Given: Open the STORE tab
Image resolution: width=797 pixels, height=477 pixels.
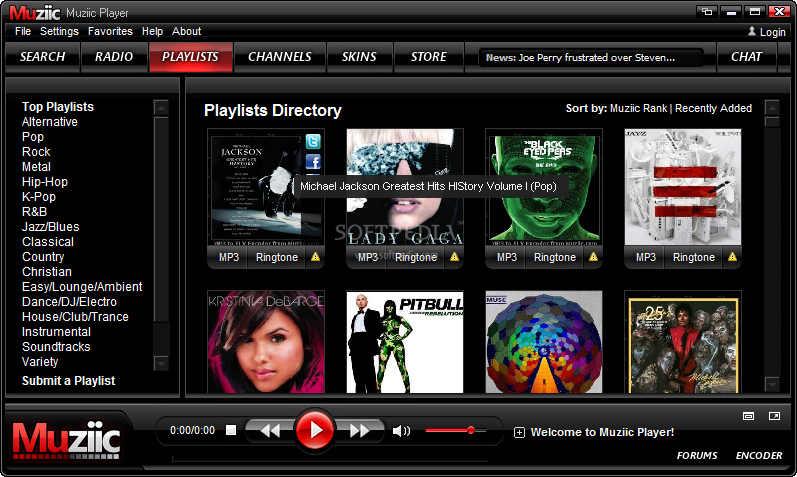Looking at the screenshot, I should (429, 57).
